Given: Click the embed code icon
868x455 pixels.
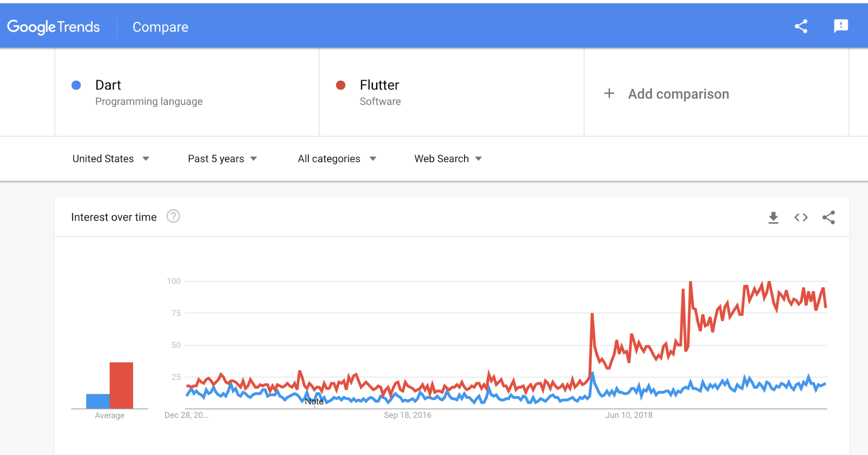Looking at the screenshot, I should click(801, 218).
